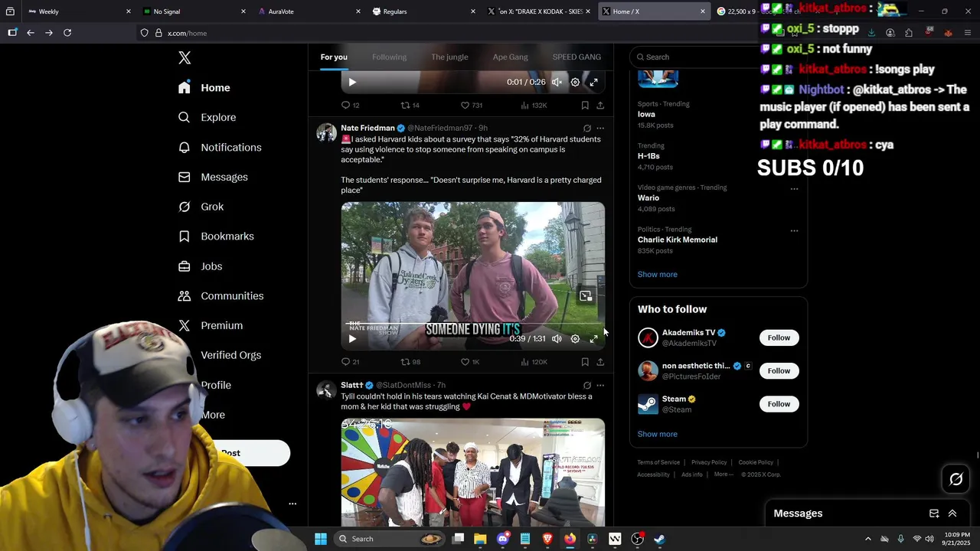
Task: Play the top 0:26 video
Action: [x=352, y=83]
